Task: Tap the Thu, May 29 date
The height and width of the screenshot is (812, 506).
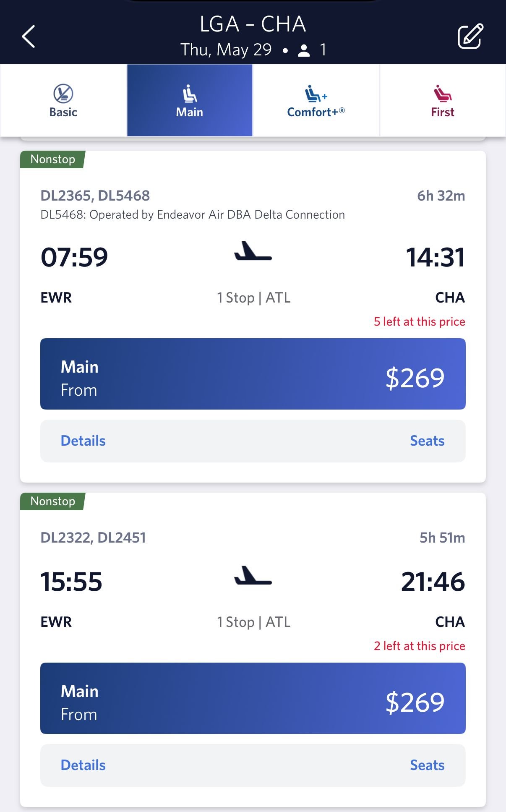Action: tap(226, 50)
